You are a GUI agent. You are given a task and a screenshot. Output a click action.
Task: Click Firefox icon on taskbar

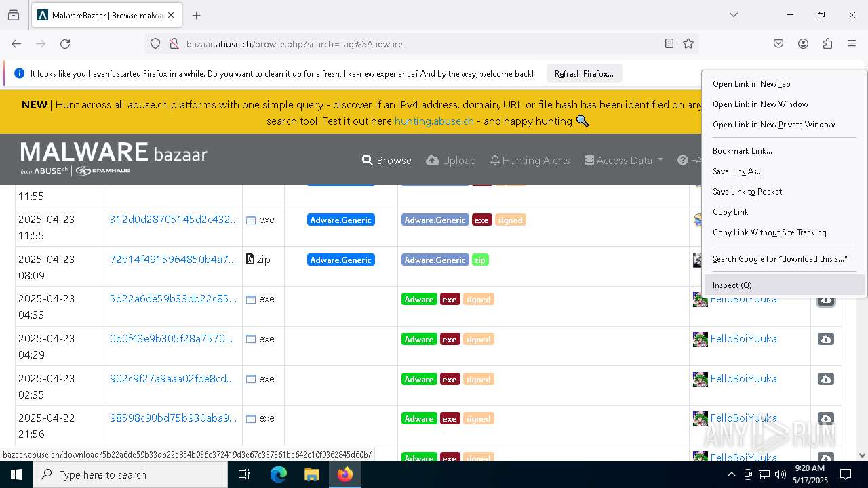pos(344,474)
